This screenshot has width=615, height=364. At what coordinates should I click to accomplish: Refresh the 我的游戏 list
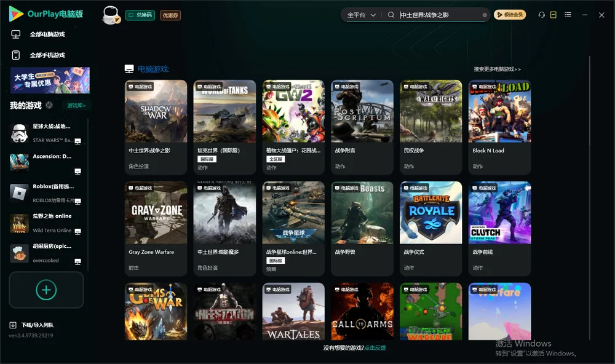pos(49,105)
